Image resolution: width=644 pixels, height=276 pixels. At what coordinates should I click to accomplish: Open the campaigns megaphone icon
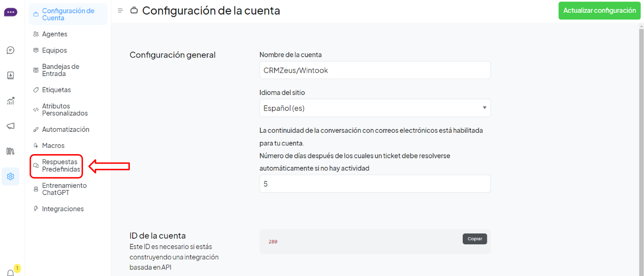(10, 126)
